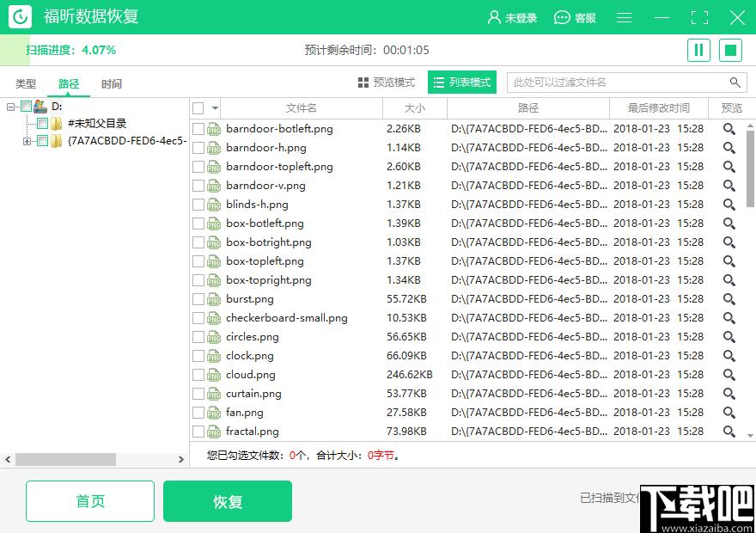Preview barndoor-botleft.png with magnifier icon
The image size is (756, 533).
pos(729,129)
